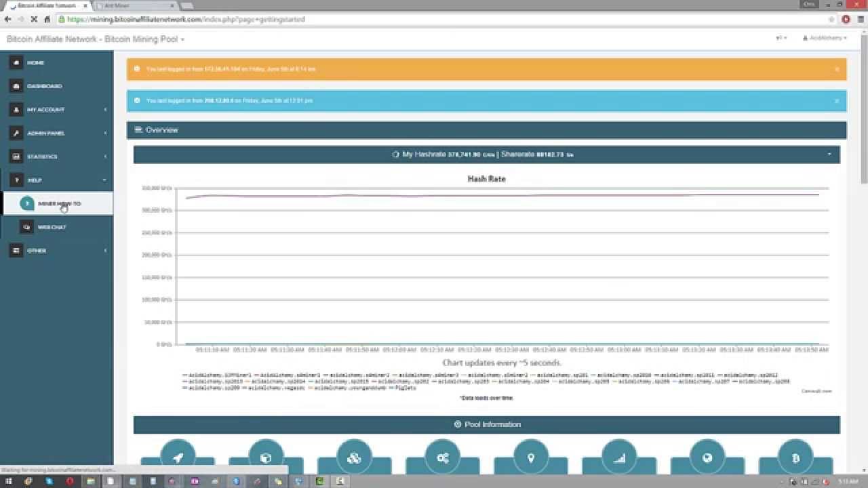Image resolution: width=868 pixels, height=488 pixels.
Task: Click the bitcoin symbol pool information icon
Action: coord(795,457)
